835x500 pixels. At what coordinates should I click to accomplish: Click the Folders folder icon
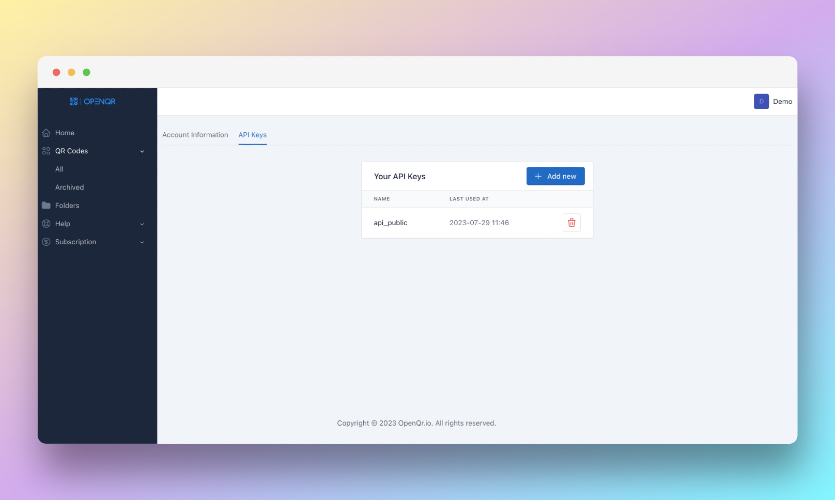click(46, 205)
